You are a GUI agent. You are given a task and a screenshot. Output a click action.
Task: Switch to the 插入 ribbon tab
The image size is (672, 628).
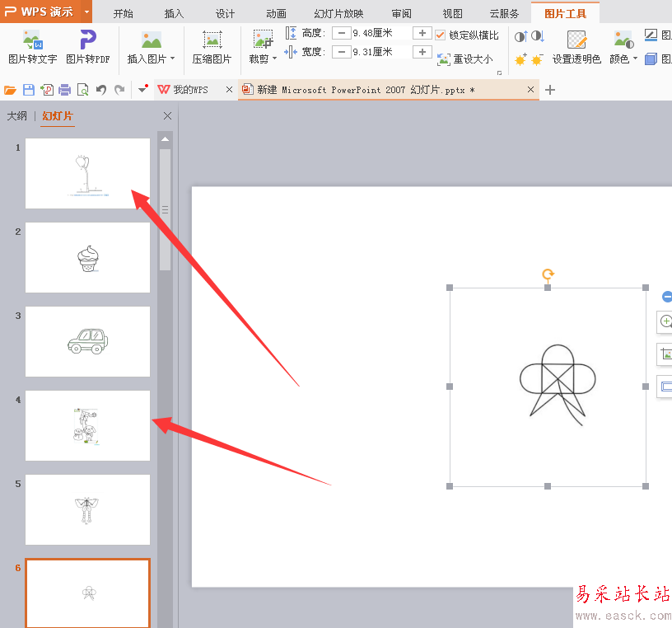point(174,14)
